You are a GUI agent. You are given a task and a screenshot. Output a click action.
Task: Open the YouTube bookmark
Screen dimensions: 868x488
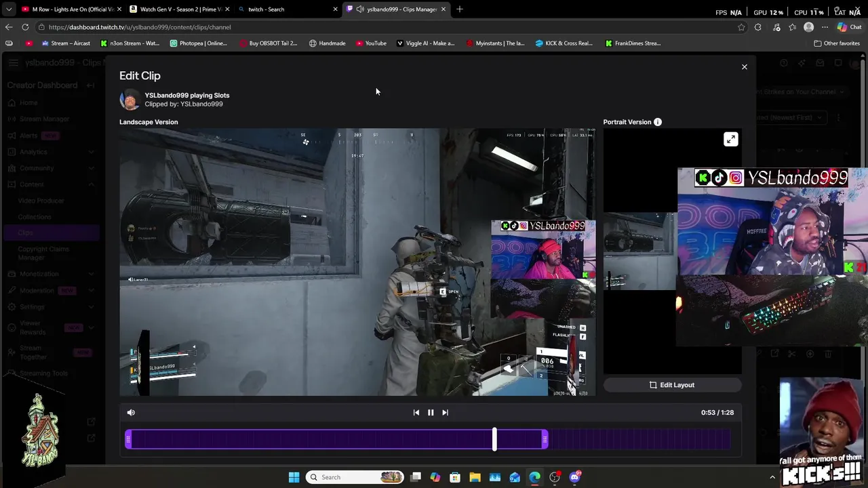tap(371, 43)
